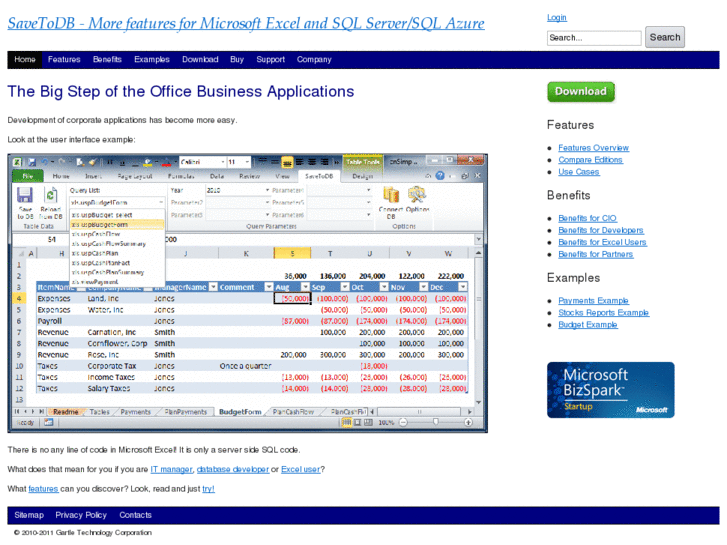Open the ManagerName column filter dropdown
The height and width of the screenshot is (545, 727).
pyautogui.click(x=213, y=287)
